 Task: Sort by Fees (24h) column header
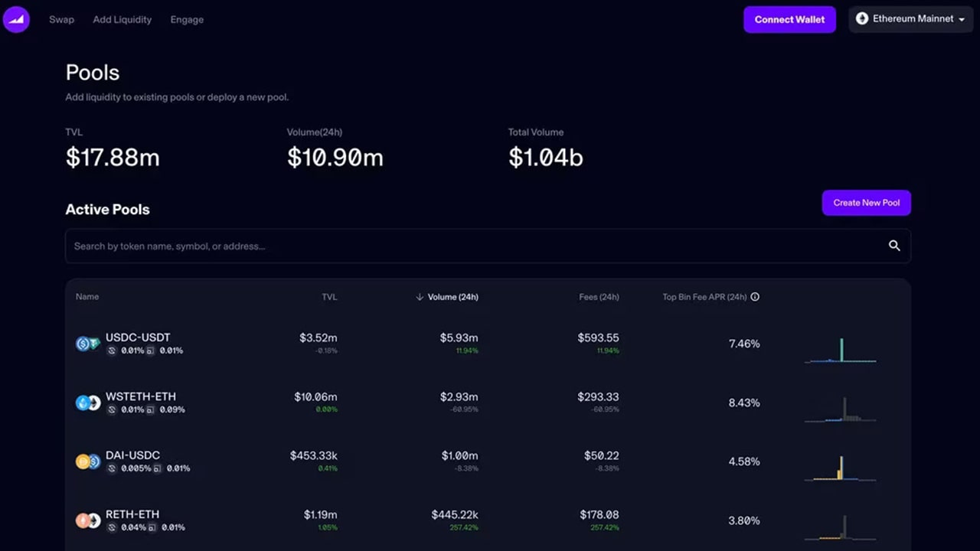(599, 297)
